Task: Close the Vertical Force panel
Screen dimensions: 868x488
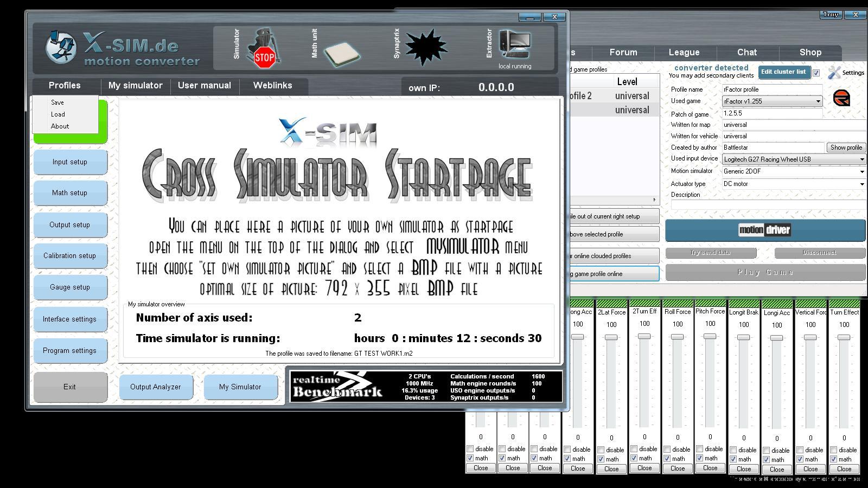Action: click(810, 469)
